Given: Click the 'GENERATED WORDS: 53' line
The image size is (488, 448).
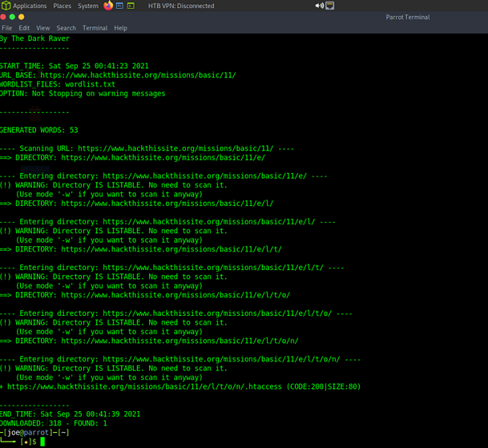Looking at the screenshot, I should 39,130.
